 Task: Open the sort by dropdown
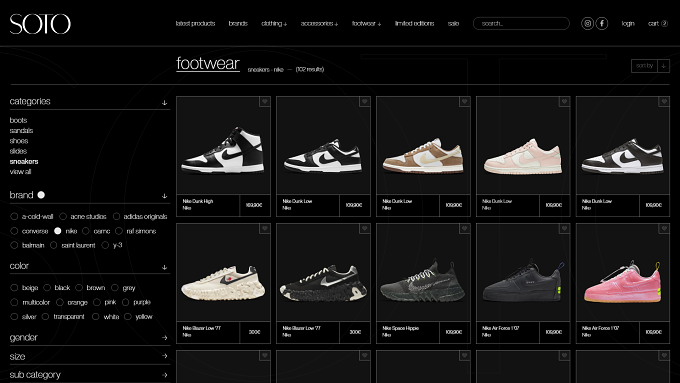(650, 66)
